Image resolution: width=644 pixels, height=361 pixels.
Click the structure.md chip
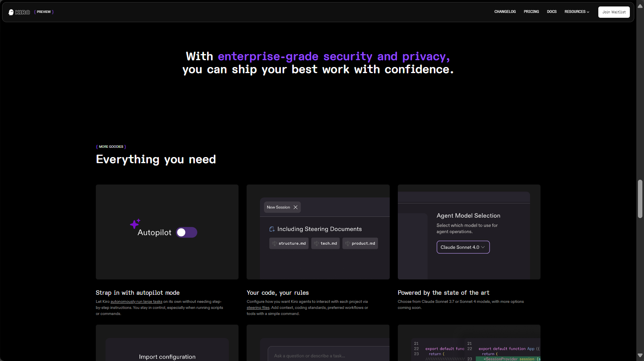(x=289, y=243)
